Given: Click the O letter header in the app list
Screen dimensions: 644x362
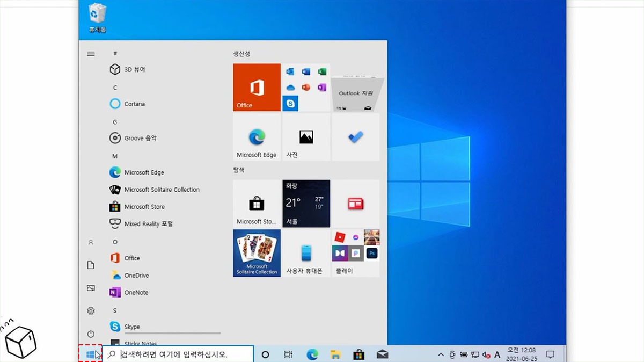Looking at the screenshot, I should coord(115,242).
